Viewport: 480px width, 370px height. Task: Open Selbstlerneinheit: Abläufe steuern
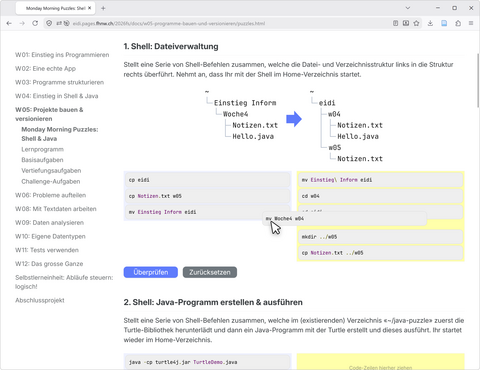click(64, 282)
